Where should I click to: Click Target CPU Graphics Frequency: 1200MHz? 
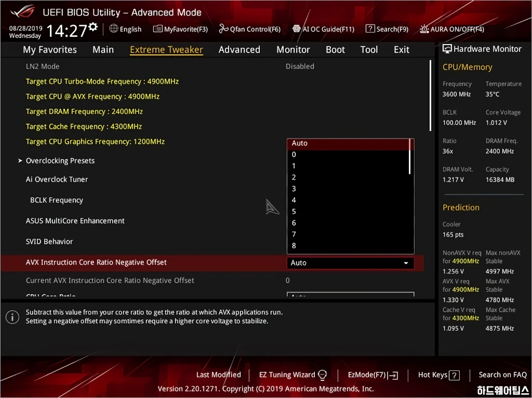(x=96, y=141)
